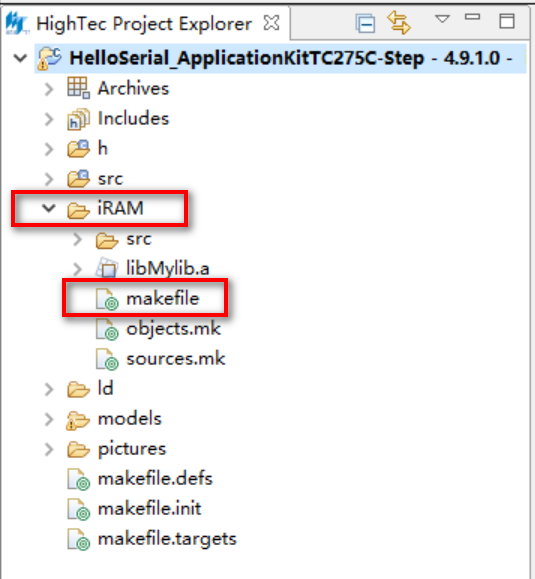Screen dimensions: 535x579
Task: Click the h source folder icon
Action: coord(78,148)
